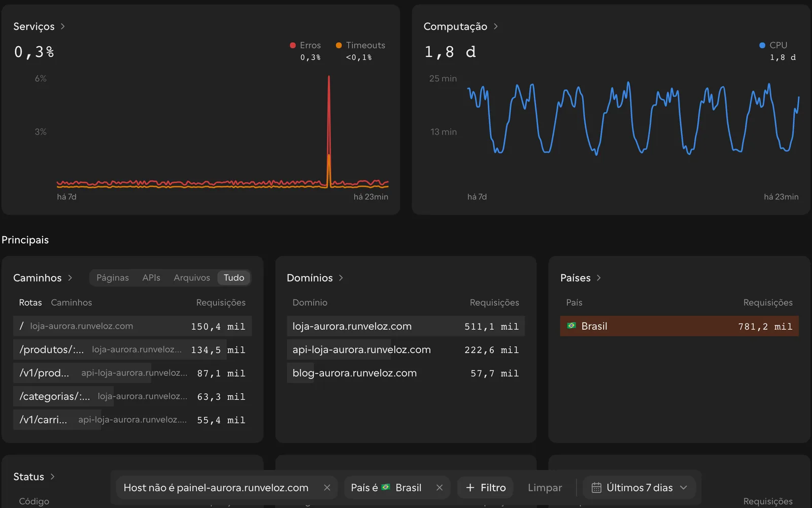The height and width of the screenshot is (508, 812).
Task: Select the Rotas view toggle
Action: point(30,303)
